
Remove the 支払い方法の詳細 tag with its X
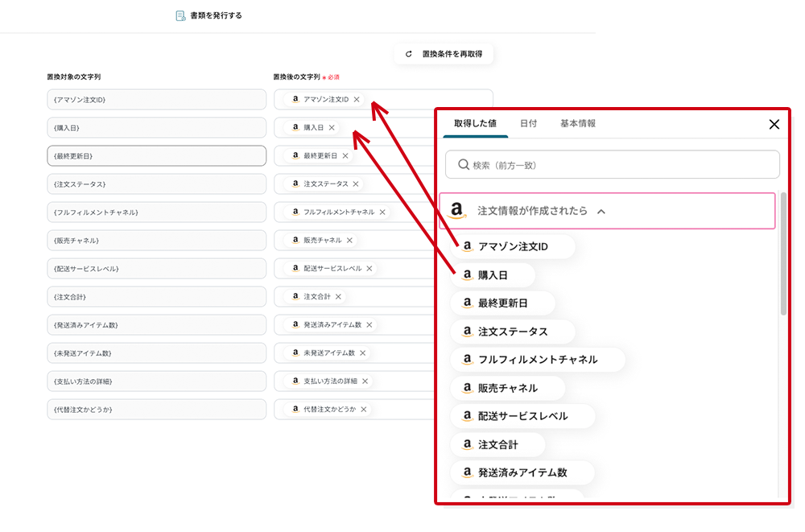pos(365,381)
